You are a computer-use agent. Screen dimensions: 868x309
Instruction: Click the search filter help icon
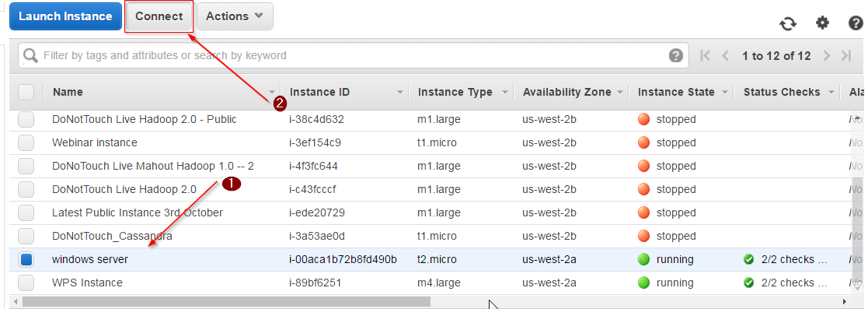pyautogui.click(x=675, y=55)
